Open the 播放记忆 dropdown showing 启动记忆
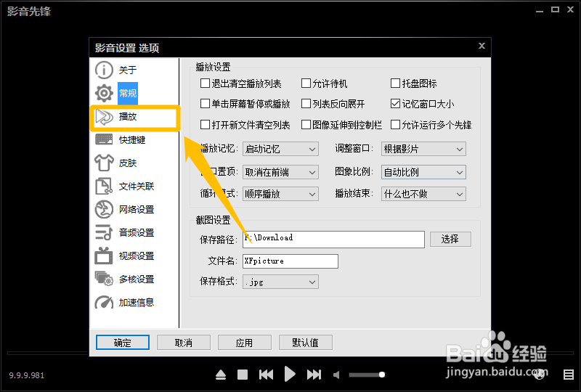581x392 pixels. [x=280, y=149]
